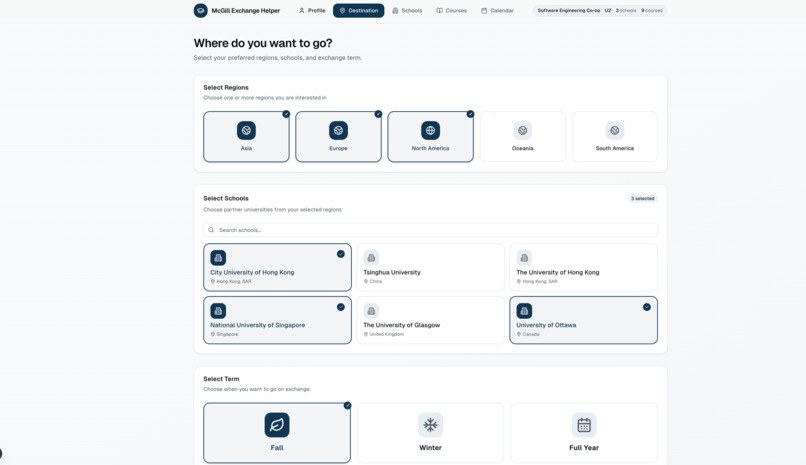806x465 pixels.
Task: Click the Oceania globe icon
Action: click(522, 131)
